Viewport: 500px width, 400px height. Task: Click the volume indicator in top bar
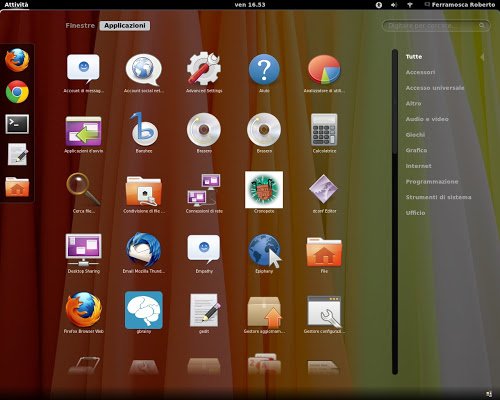(x=394, y=5)
